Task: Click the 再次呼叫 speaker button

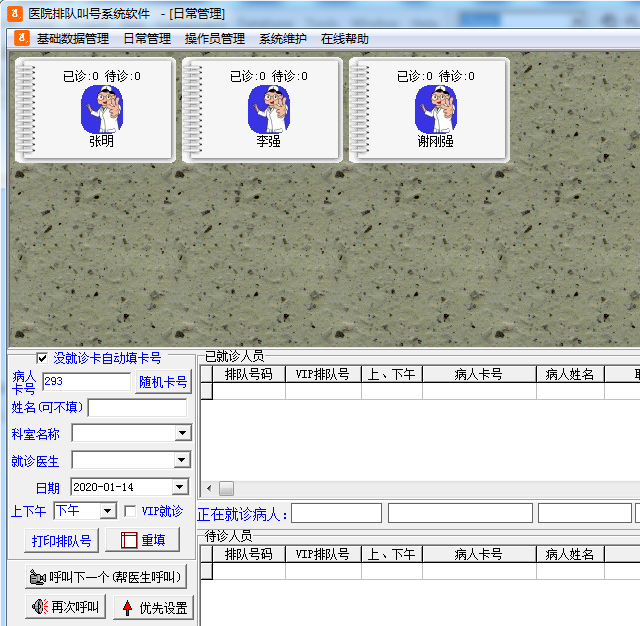Action: pos(66,607)
